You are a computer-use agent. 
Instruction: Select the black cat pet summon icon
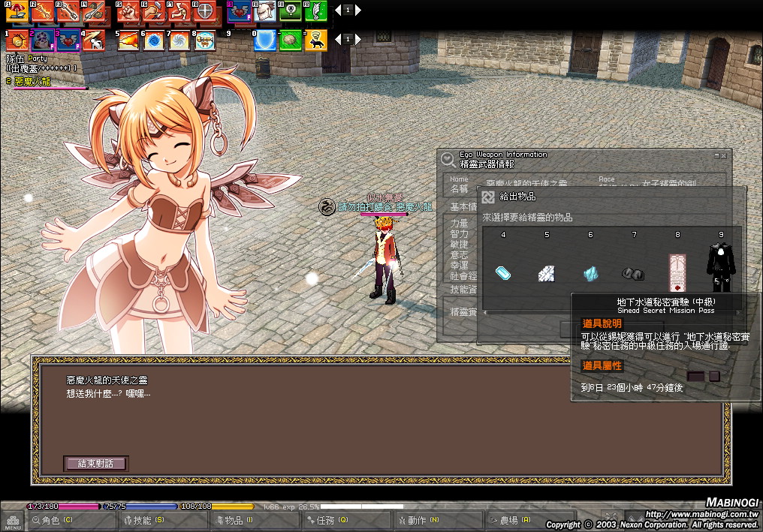point(315,40)
